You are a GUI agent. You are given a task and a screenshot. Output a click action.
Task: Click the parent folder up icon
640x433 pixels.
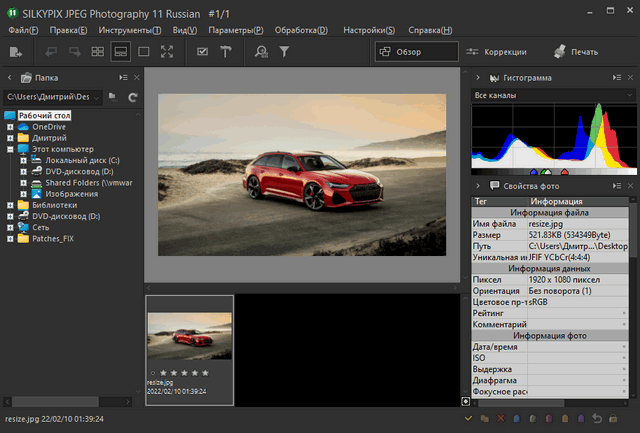pyautogui.click(x=112, y=97)
